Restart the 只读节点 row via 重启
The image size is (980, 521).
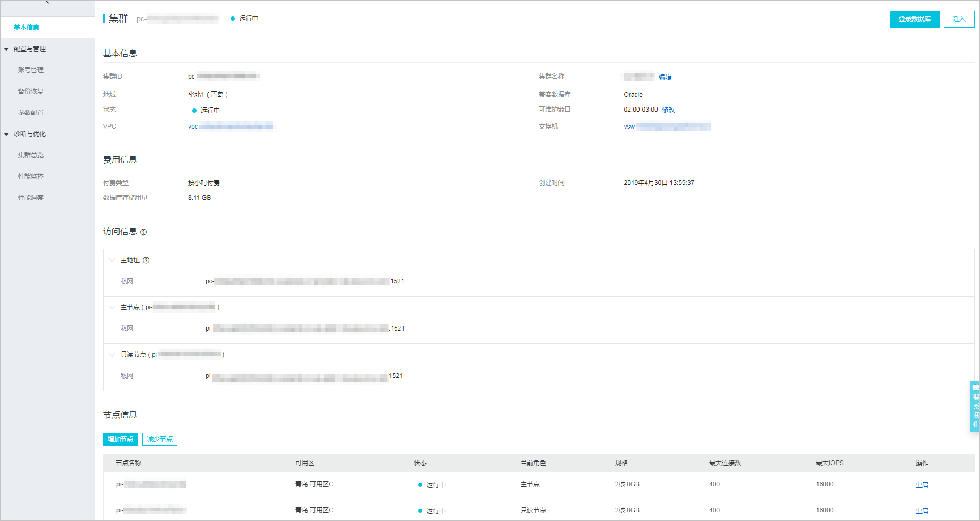coord(922,511)
